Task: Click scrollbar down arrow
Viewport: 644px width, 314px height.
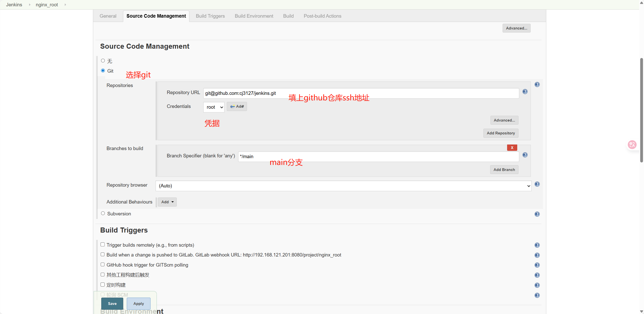Action: tap(641, 311)
